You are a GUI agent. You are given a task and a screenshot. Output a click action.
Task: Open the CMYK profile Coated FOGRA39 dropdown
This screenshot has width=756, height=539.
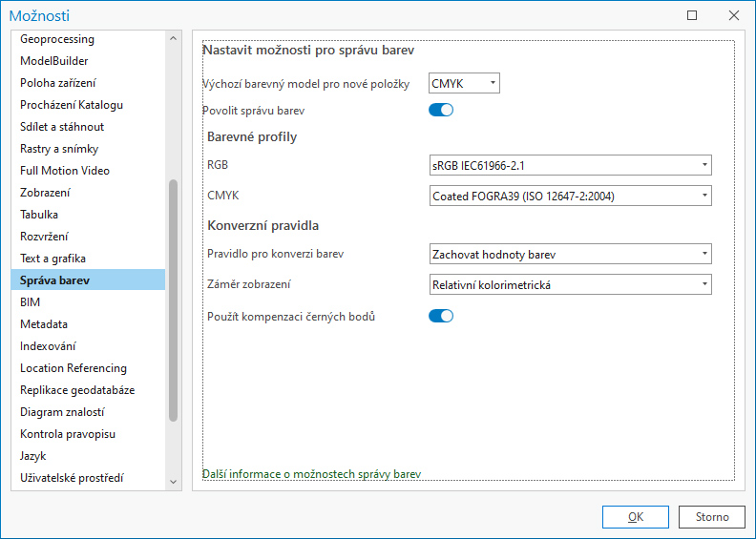(571, 197)
